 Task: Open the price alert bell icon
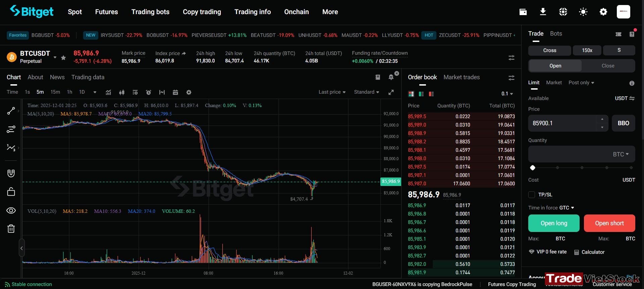pos(391,77)
